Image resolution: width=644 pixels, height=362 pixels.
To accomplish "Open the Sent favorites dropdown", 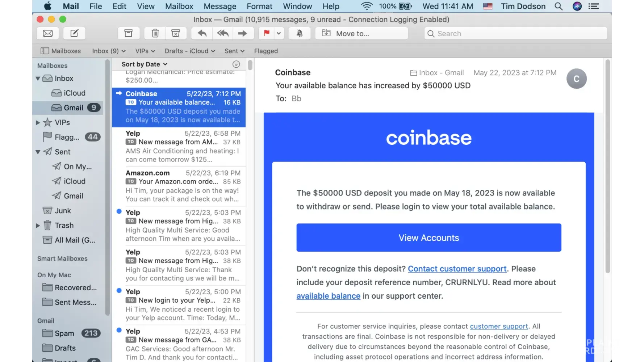I will pos(235,51).
